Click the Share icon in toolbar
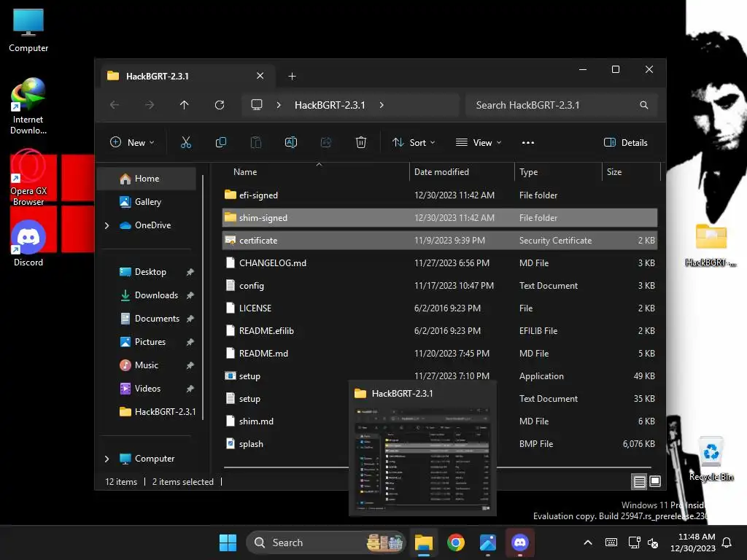The width and height of the screenshot is (747, 560). [326, 142]
